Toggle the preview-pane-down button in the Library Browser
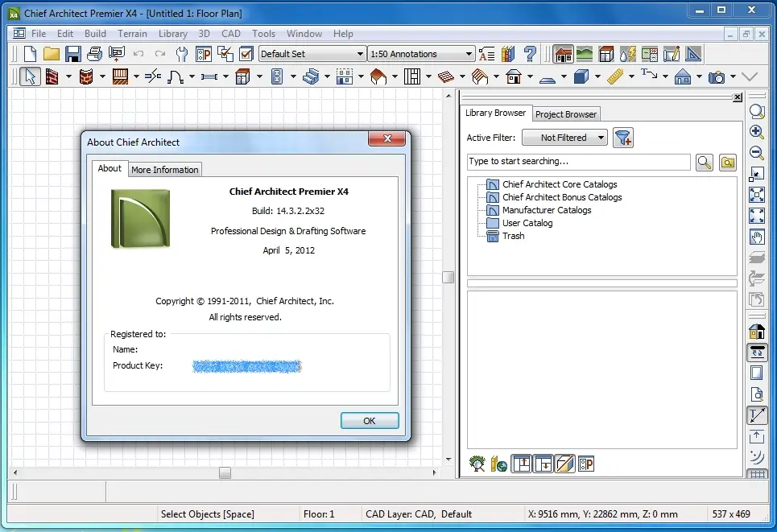Screen dimensions: 777x532 [543, 464]
